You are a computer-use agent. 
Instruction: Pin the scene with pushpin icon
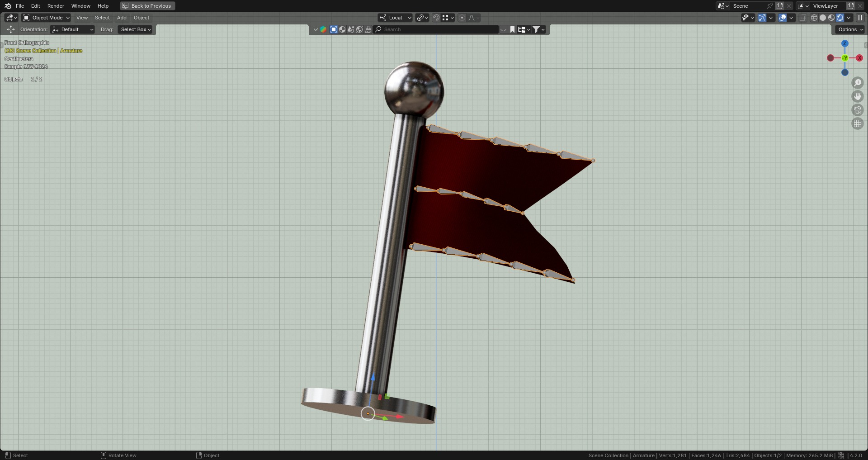click(x=770, y=6)
